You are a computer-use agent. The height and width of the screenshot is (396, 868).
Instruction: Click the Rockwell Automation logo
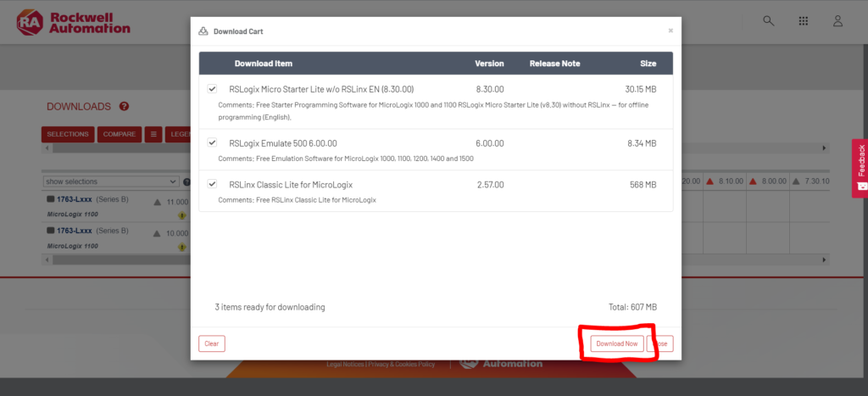(74, 23)
